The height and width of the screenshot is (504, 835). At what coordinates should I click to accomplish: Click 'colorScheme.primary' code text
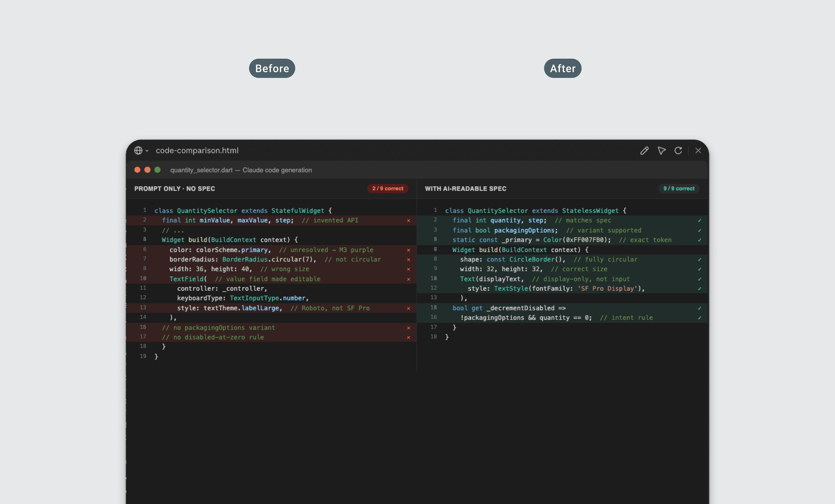click(x=232, y=250)
